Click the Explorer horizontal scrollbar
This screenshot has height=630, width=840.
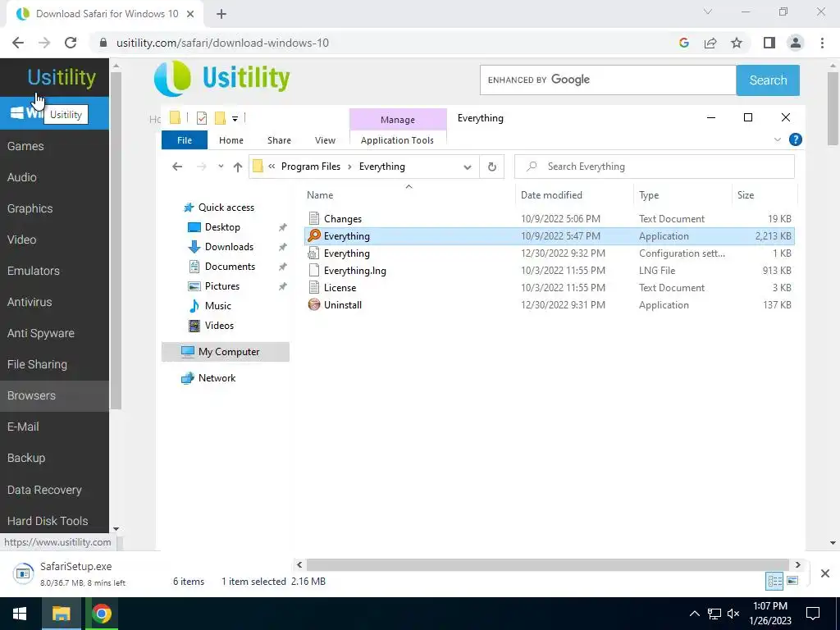(x=547, y=564)
